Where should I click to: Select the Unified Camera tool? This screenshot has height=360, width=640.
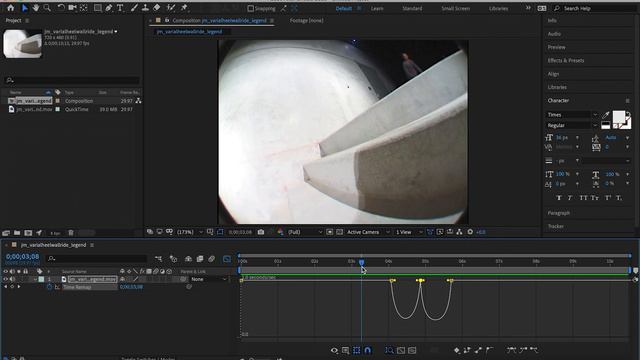(x=73, y=8)
